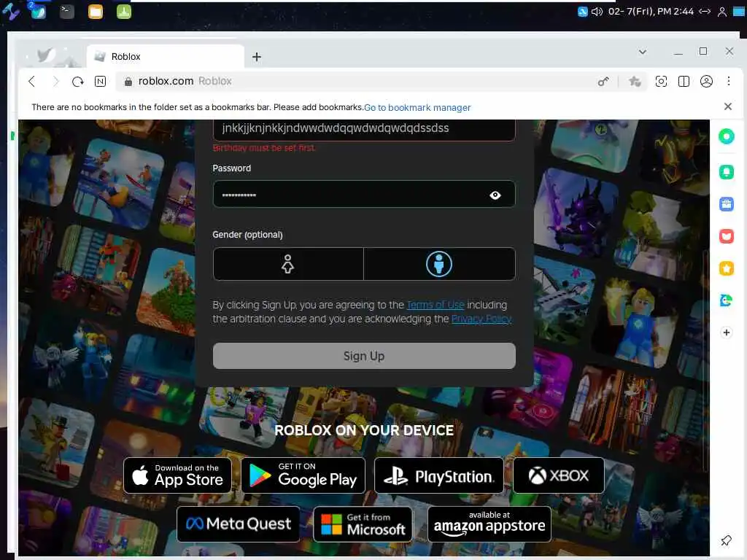Expand the tab search dropdown chevron
Image resolution: width=747 pixels, height=560 pixels.
click(642, 52)
